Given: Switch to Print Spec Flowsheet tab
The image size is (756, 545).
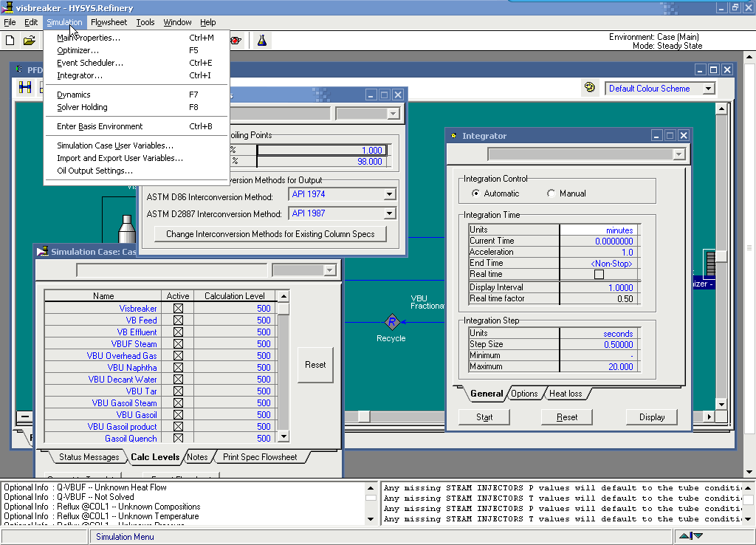Looking at the screenshot, I should [x=260, y=457].
